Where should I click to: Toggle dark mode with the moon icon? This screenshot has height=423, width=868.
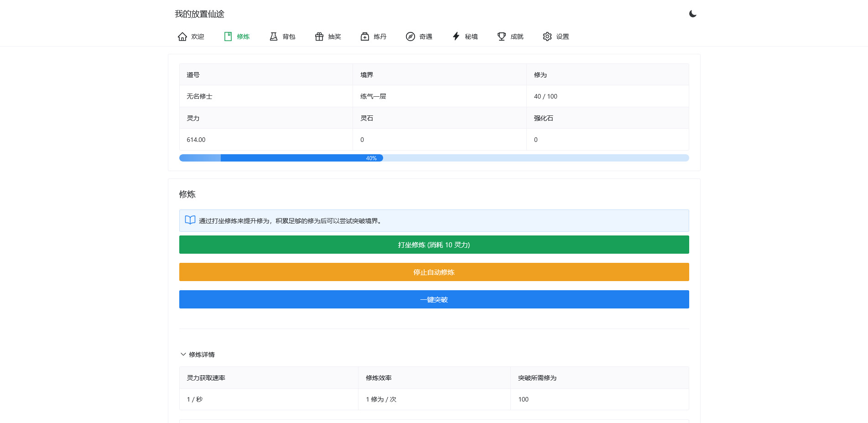click(692, 13)
